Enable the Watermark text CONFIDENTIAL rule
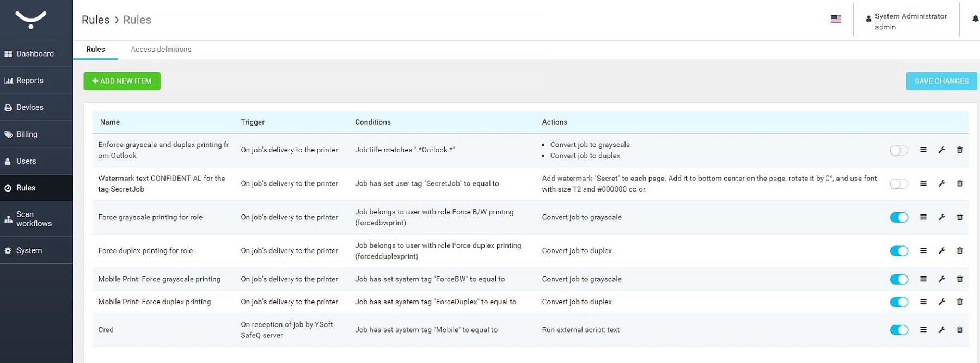The height and width of the screenshot is (363, 980). [898, 184]
